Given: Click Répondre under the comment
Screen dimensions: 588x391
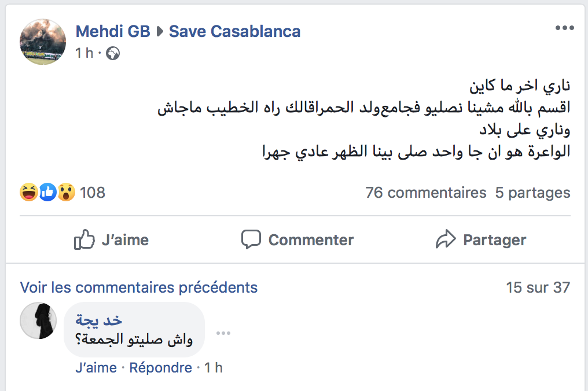Looking at the screenshot, I should tap(160, 367).
